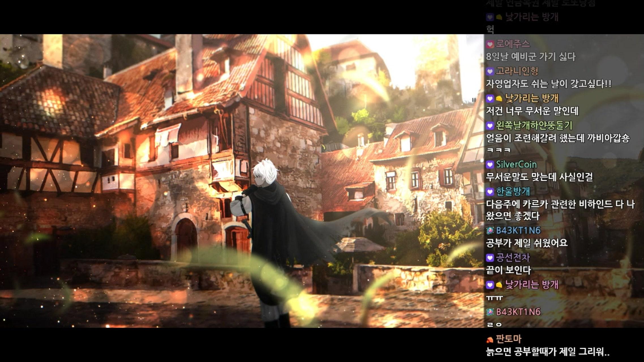
Task: Click the heart badge next to 한울방개
Action: tap(490, 192)
